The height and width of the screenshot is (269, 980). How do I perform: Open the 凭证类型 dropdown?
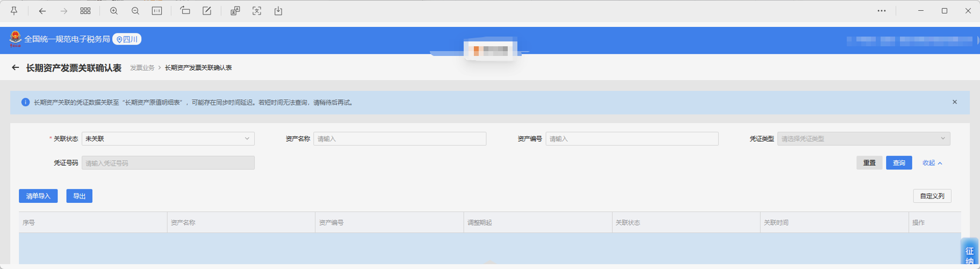click(x=863, y=139)
